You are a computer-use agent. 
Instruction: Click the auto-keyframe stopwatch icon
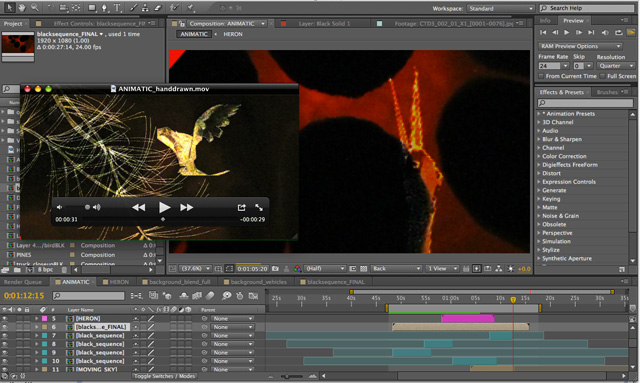click(240, 295)
